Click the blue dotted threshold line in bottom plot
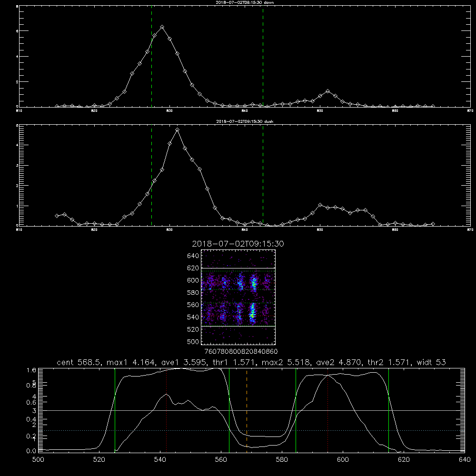The image size is (476, 476). pyautogui.click(x=251, y=430)
